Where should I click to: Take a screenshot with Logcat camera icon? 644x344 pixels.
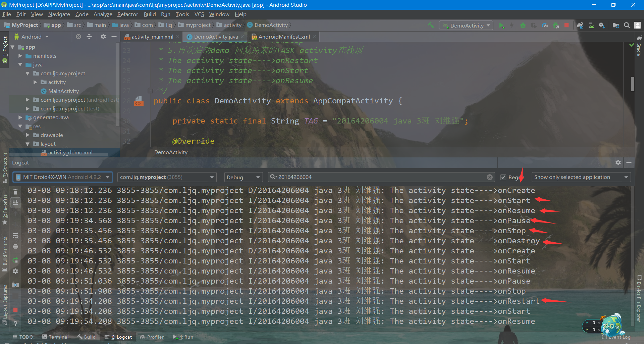(15, 285)
